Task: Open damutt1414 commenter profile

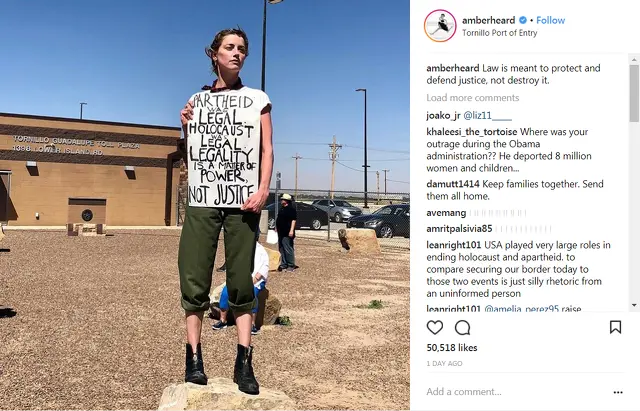Action: click(453, 184)
